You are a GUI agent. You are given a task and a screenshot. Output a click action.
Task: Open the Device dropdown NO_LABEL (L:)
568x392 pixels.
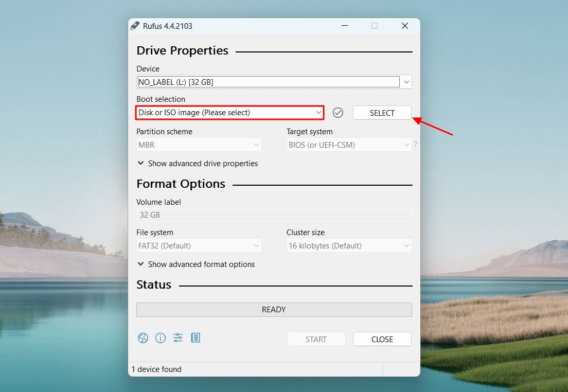point(274,82)
